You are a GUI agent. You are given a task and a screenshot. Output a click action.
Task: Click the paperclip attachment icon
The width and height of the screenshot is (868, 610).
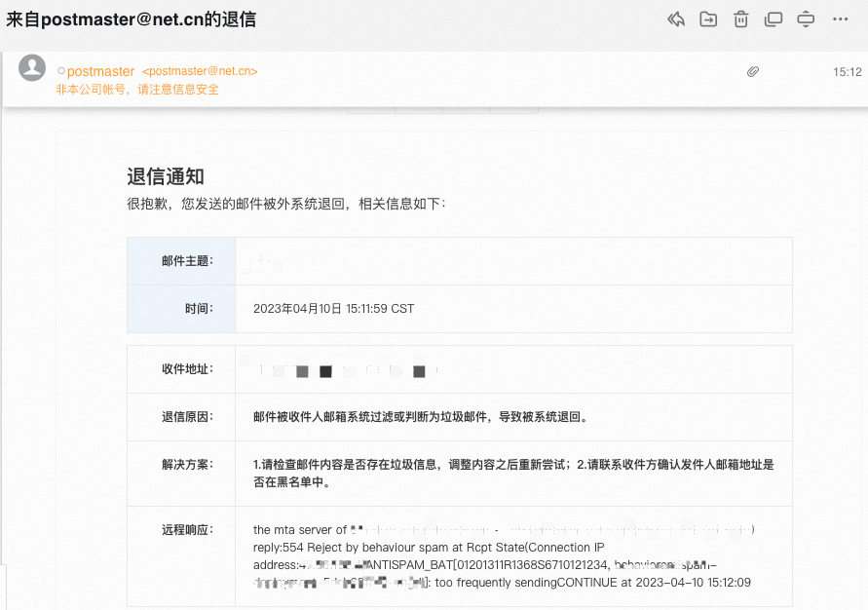[x=753, y=71]
